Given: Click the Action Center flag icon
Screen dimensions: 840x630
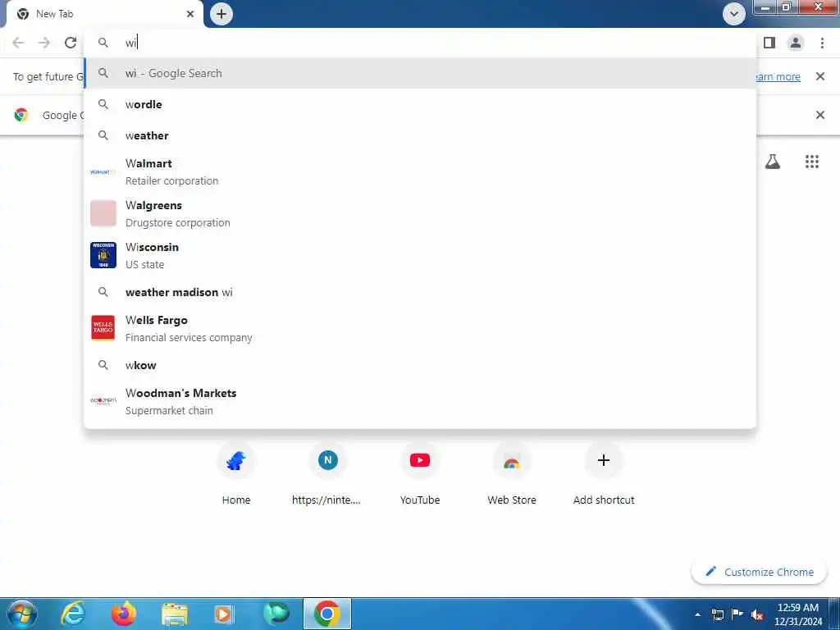Looking at the screenshot, I should pyautogui.click(x=737, y=614).
